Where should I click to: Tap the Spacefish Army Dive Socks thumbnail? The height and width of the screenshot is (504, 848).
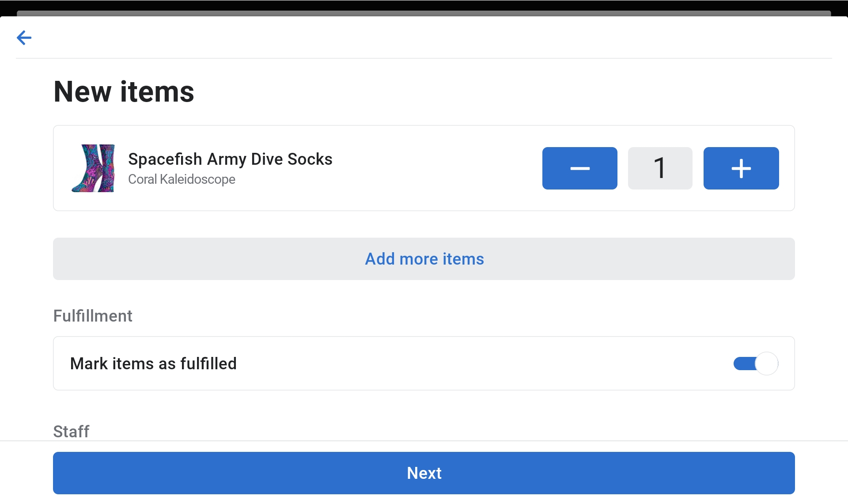click(x=94, y=168)
